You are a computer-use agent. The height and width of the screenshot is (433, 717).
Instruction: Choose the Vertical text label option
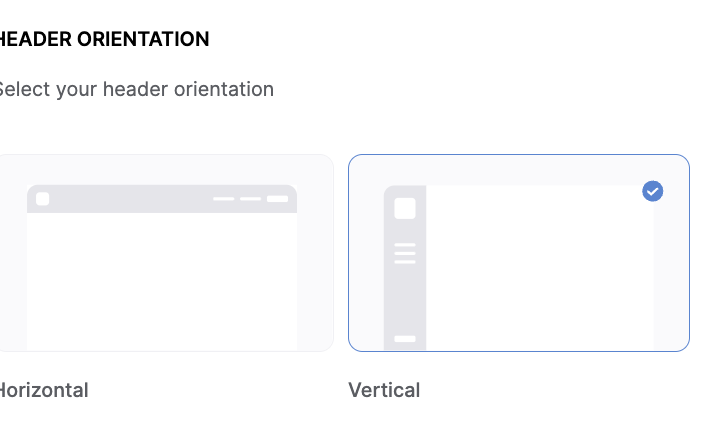[384, 390]
